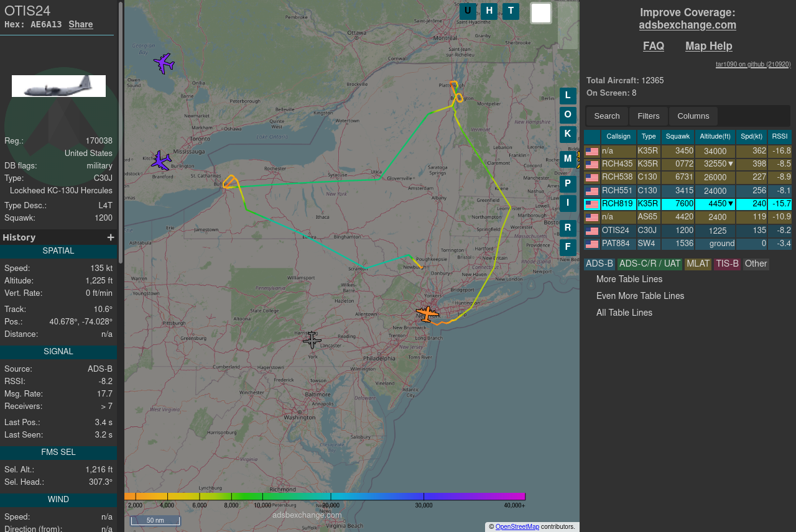
Task: Sort table by Type column
Action: click(649, 137)
